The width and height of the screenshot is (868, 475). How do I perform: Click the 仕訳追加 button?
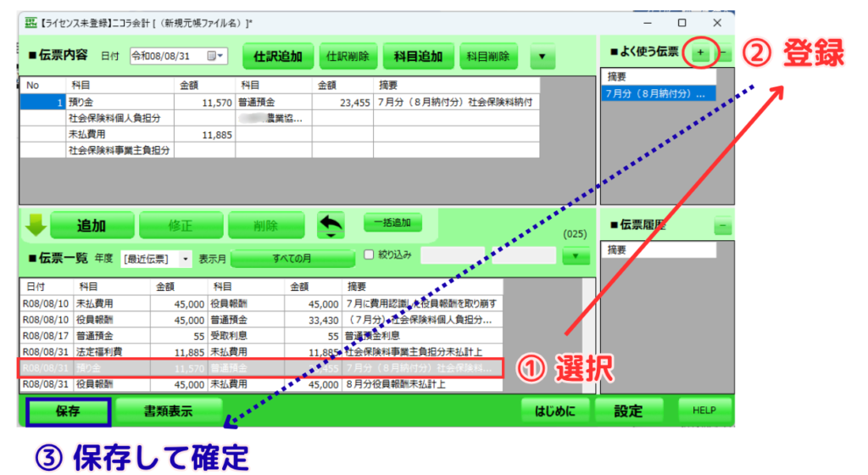(278, 57)
